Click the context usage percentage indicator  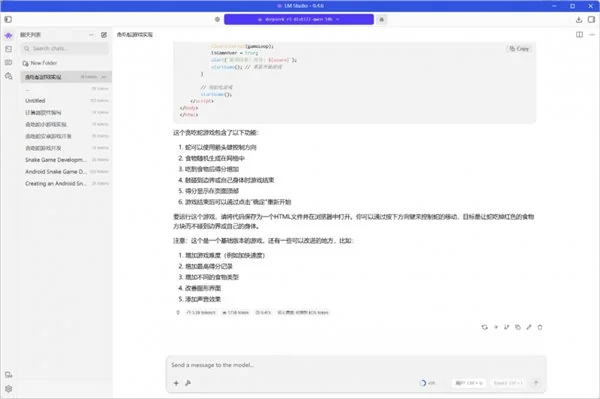(427, 383)
